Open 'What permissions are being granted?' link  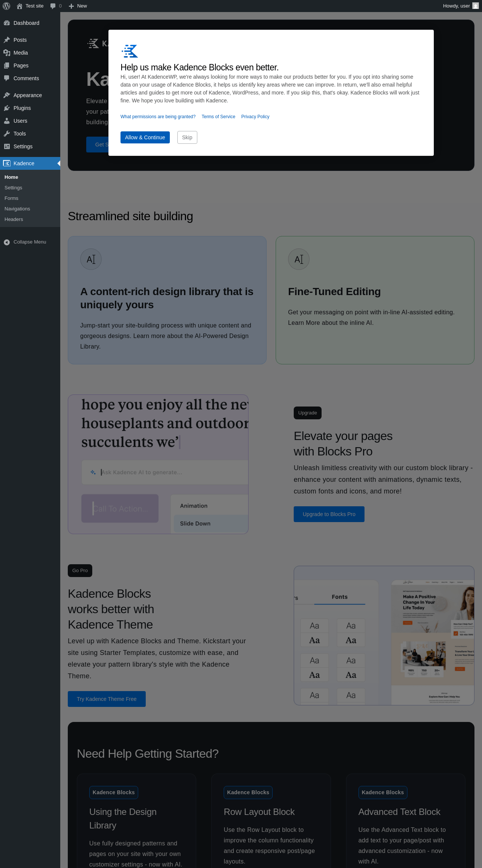coord(158,117)
